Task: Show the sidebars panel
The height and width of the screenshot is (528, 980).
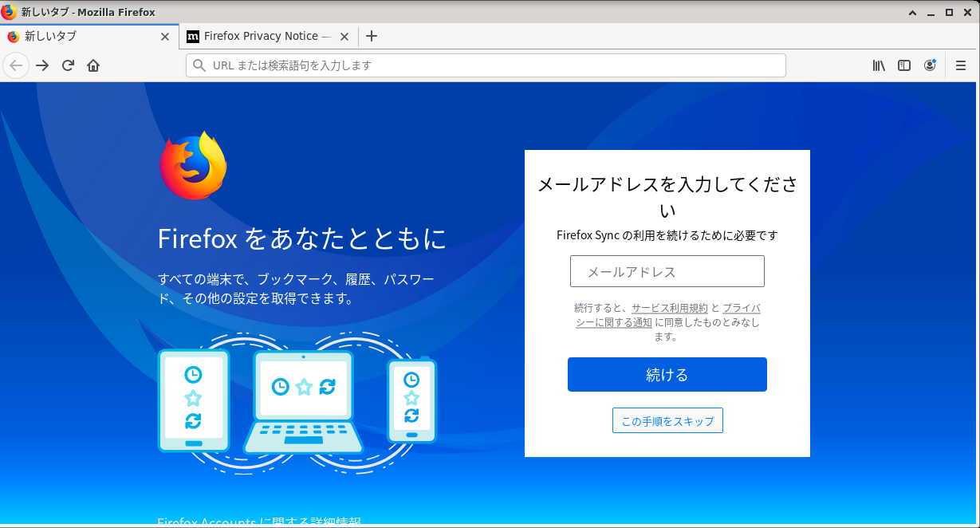Action: point(904,65)
